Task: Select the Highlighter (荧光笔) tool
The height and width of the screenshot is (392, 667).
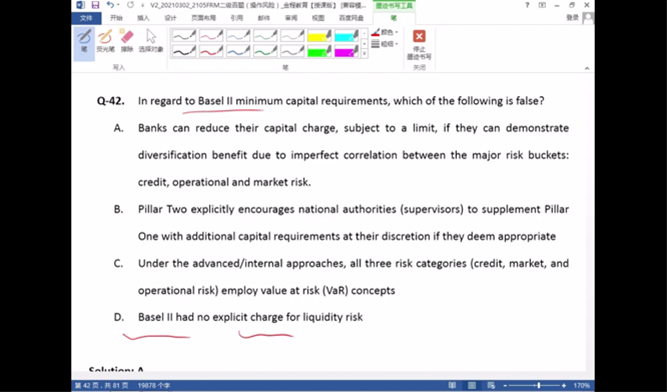Action: click(105, 41)
